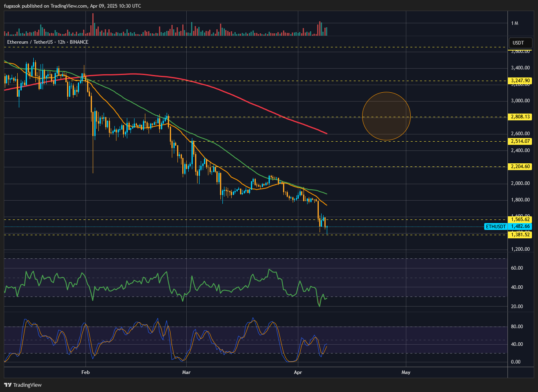Click the current price label 1,482.66
538x392 pixels.
(520, 227)
